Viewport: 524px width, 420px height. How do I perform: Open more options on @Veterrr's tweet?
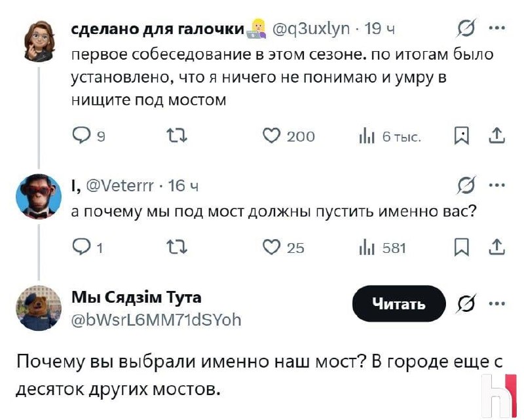point(496,185)
